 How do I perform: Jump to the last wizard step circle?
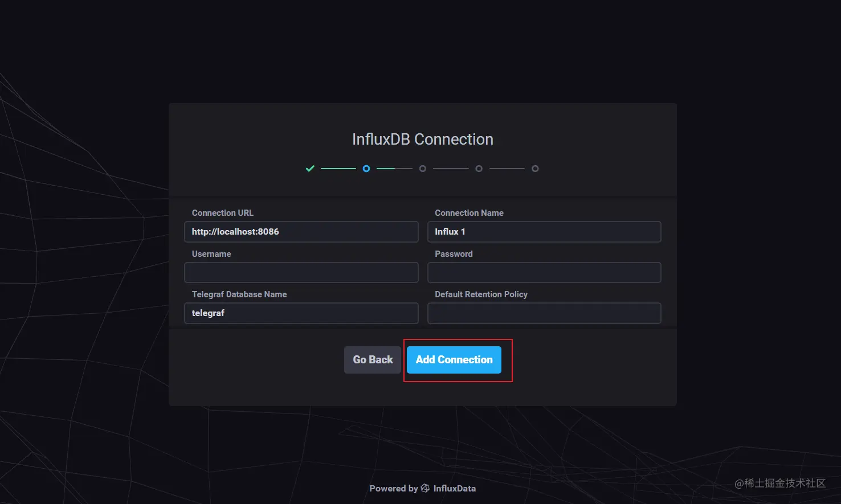pyautogui.click(x=535, y=169)
